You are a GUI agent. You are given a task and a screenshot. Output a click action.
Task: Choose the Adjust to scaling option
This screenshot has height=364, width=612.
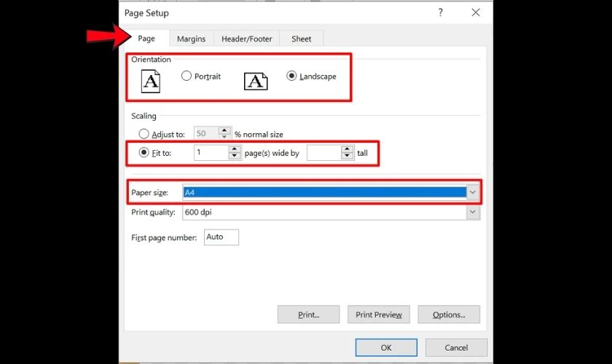tap(144, 134)
